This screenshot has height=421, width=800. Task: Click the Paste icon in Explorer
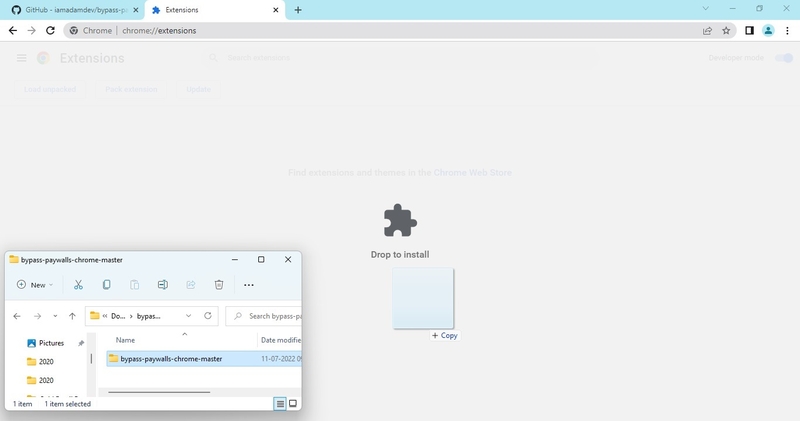pos(134,285)
